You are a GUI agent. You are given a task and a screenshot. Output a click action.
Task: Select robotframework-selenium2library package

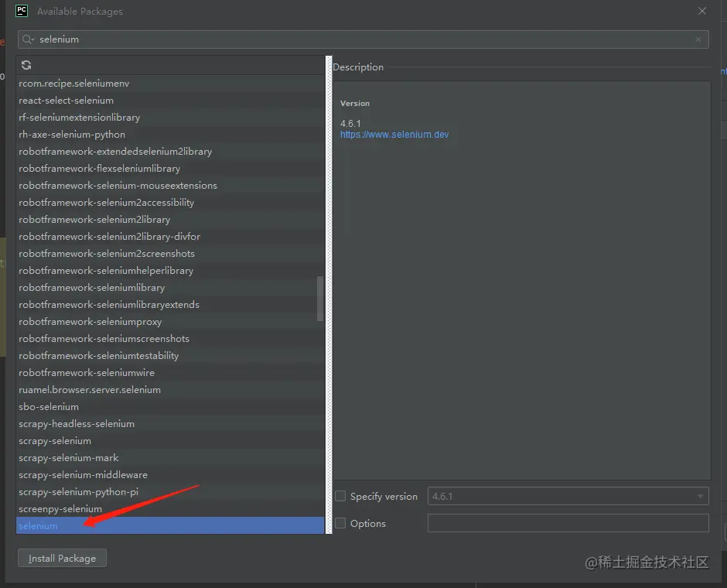(170, 220)
